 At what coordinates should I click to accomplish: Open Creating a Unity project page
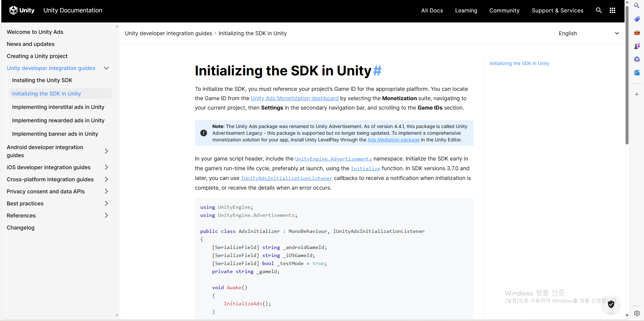(x=37, y=56)
